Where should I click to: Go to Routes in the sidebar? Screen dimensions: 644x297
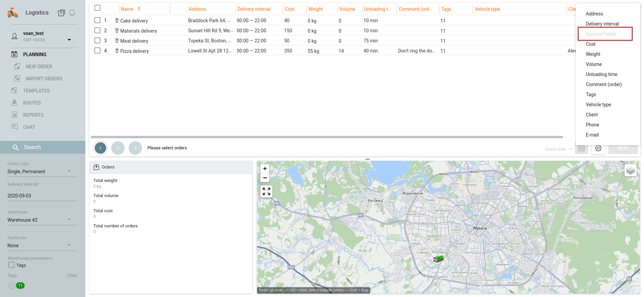coord(32,103)
